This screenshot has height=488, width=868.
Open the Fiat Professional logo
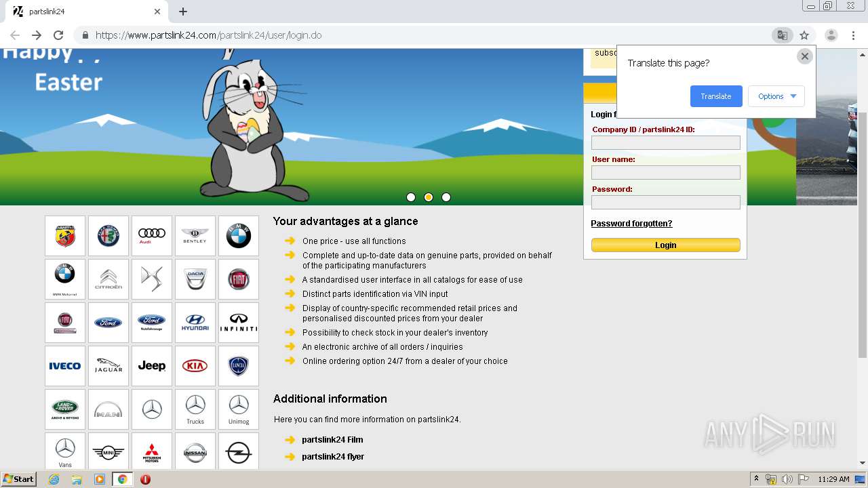pyautogui.click(x=65, y=323)
